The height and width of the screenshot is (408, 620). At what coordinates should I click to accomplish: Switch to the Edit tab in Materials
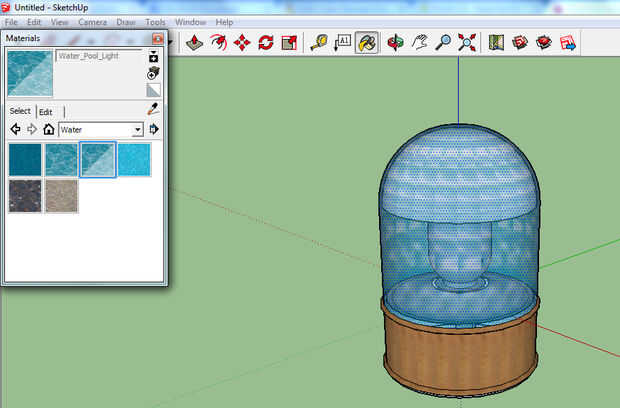[46, 112]
